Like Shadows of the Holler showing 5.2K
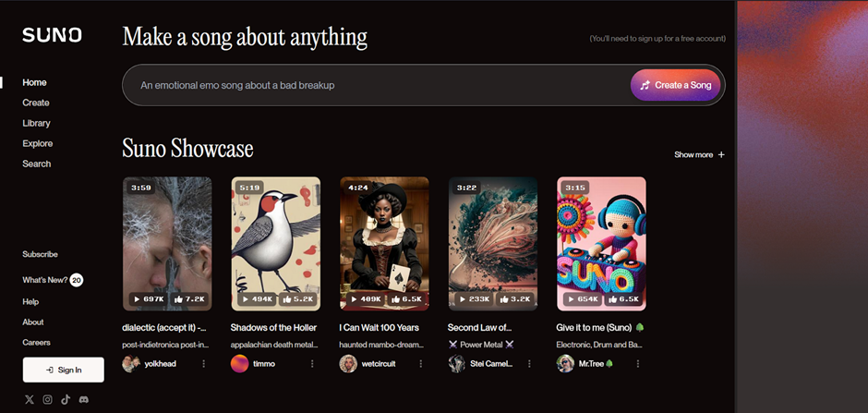This screenshot has width=868, height=413. [298, 299]
